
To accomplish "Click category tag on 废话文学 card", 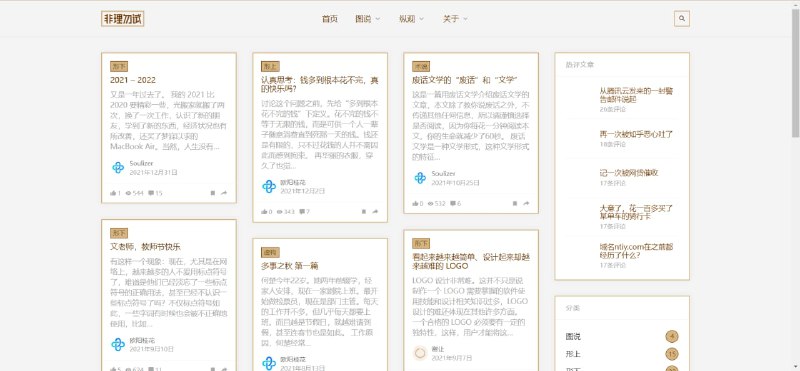I will (421, 66).
